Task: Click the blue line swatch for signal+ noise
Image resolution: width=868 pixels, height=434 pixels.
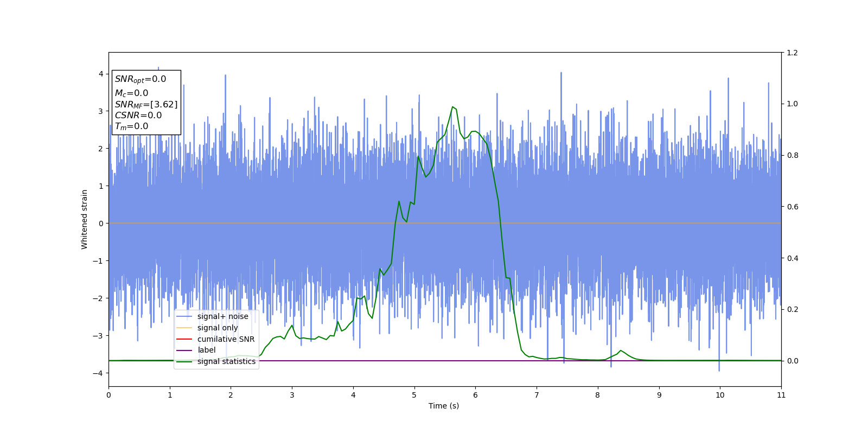Action: [x=184, y=317]
